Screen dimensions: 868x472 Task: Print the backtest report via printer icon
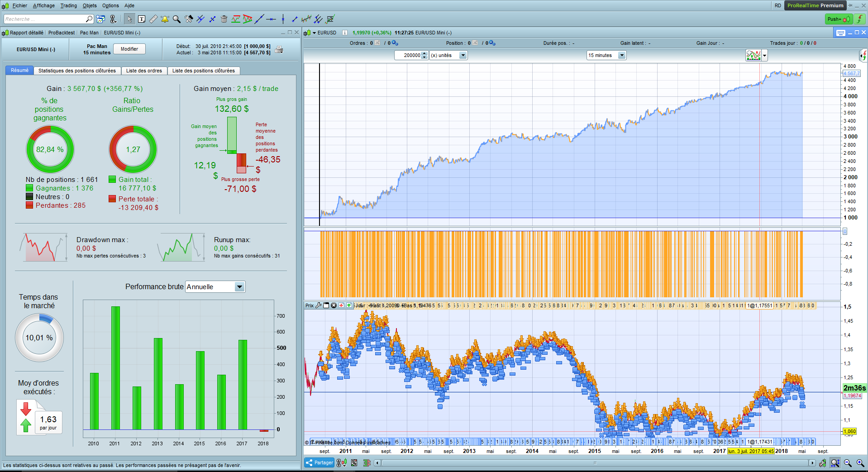279,49
